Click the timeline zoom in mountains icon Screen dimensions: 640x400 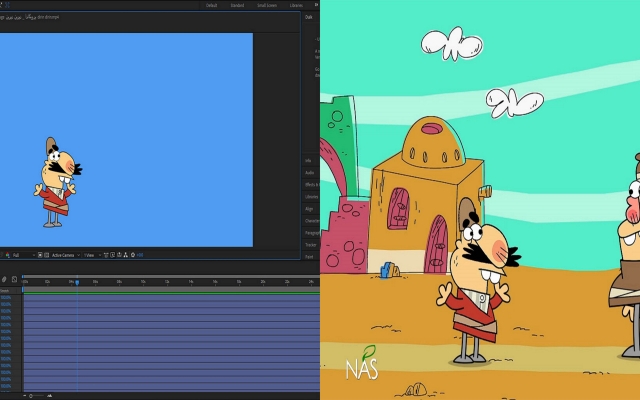(x=49, y=396)
